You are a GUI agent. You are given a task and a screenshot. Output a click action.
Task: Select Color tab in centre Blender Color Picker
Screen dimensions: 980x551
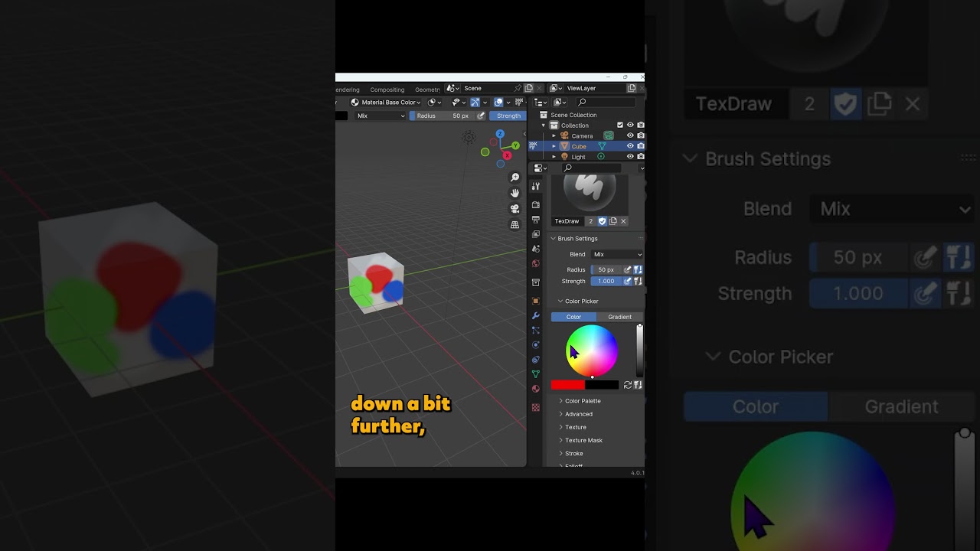tap(573, 317)
